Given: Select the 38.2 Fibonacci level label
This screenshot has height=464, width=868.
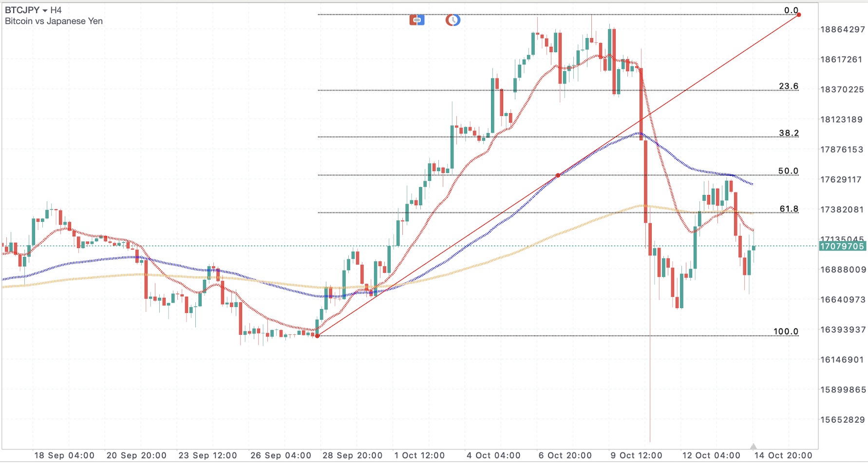Looking at the screenshot, I should [788, 133].
